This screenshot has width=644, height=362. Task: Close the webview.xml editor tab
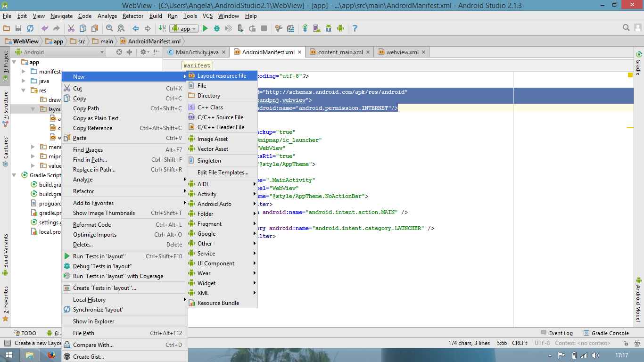tap(423, 52)
